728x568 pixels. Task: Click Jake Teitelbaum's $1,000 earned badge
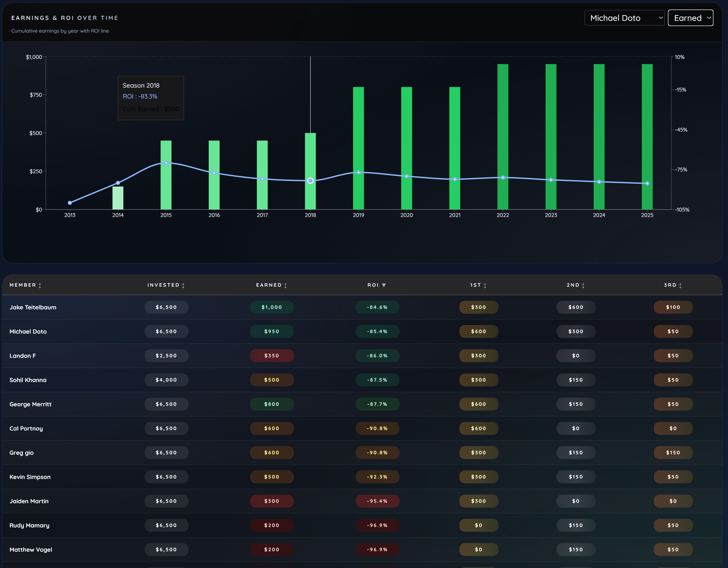pyautogui.click(x=272, y=307)
